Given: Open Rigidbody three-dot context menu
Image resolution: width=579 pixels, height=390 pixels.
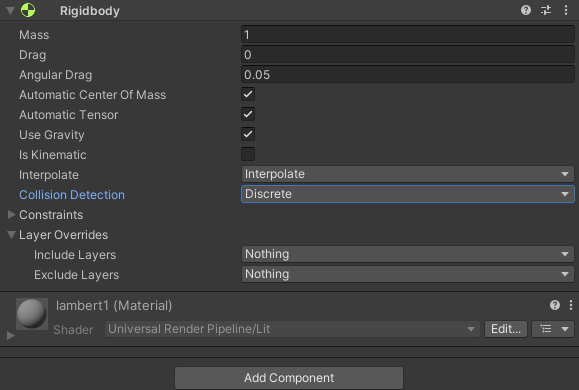Looking at the screenshot, I should click(x=566, y=10).
